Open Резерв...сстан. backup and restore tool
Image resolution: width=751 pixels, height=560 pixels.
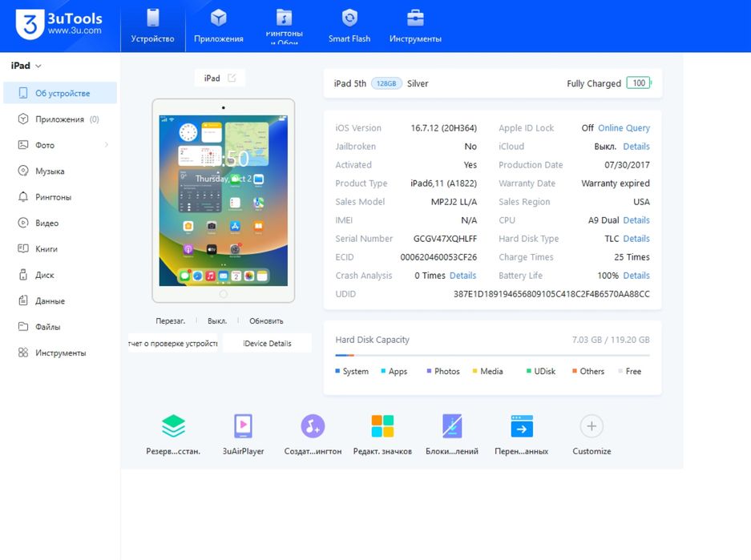pyautogui.click(x=173, y=434)
